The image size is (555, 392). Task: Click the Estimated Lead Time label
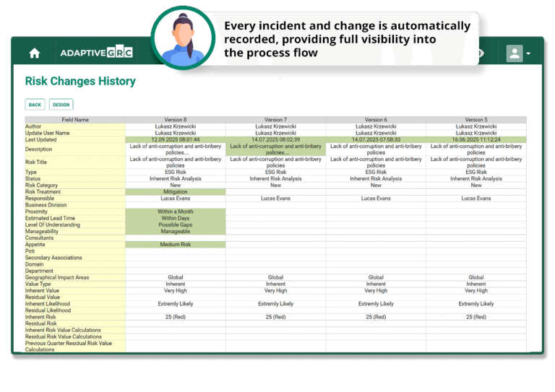point(75,219)
